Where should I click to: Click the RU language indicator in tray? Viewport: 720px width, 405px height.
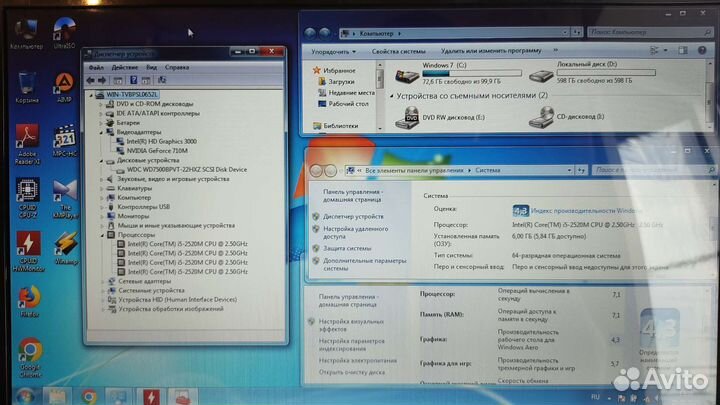[x=596, y=397]
